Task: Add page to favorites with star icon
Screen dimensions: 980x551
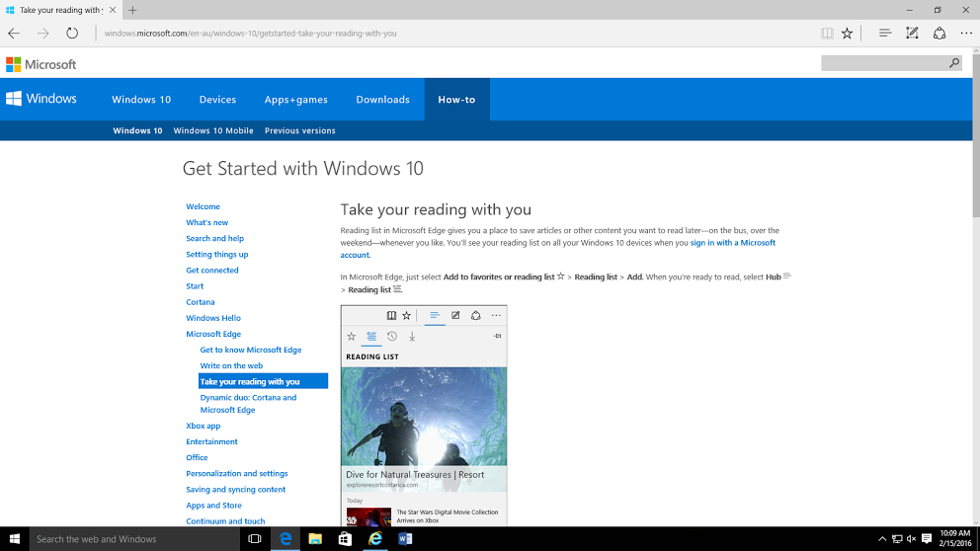Action: [847, 33]
